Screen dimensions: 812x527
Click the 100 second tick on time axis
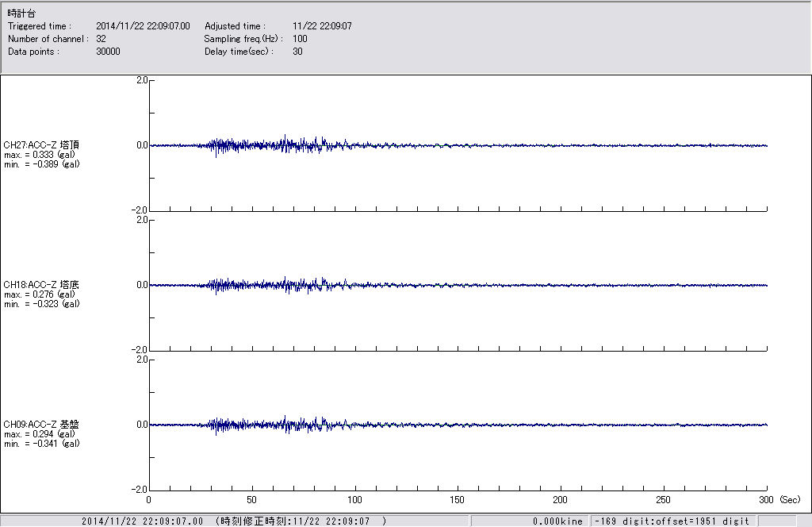(x=354, y=500)
